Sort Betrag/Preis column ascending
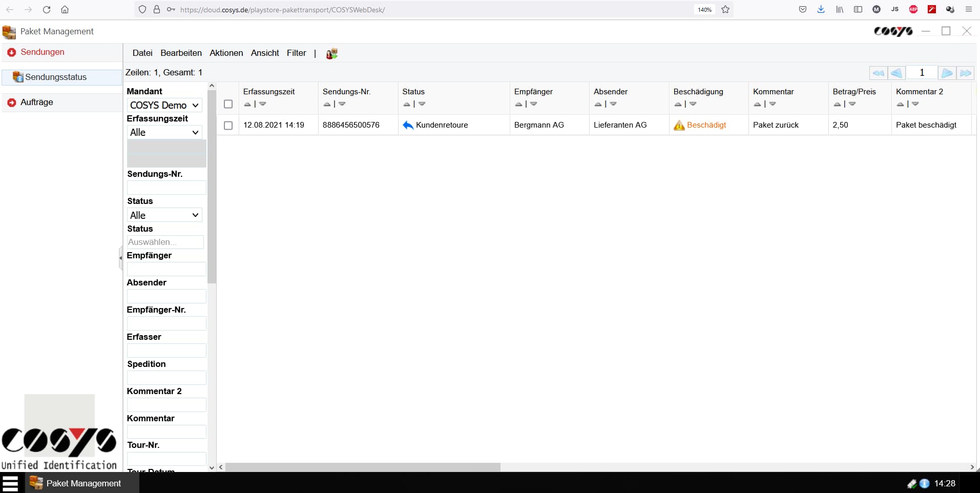Viewport: 980px width, 493px height. (837, 104)
